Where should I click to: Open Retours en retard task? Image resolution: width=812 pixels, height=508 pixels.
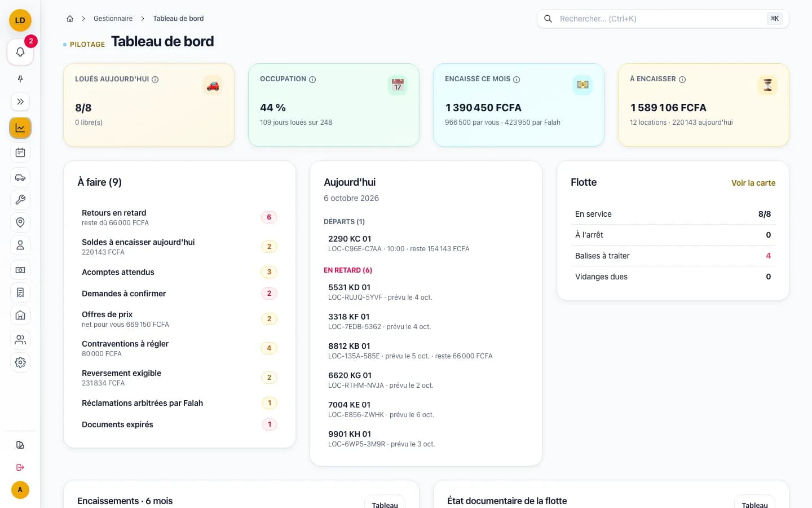coord(179,217)
